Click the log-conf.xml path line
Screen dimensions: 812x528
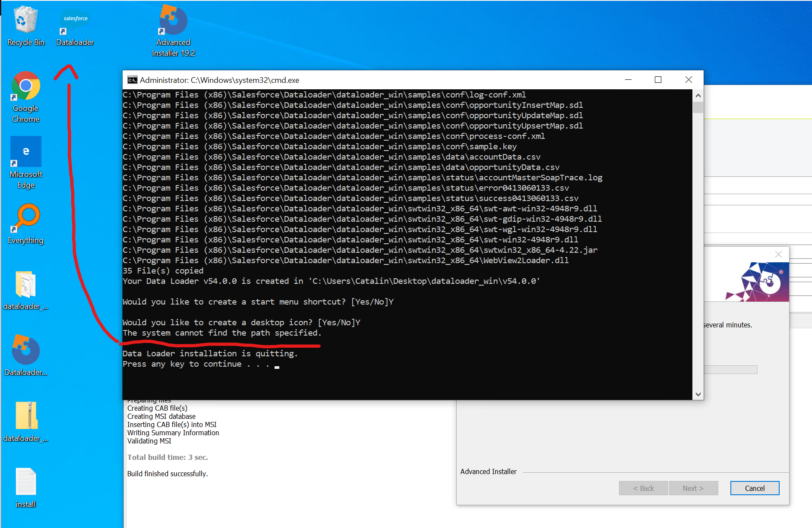click(x=324, y=95)
